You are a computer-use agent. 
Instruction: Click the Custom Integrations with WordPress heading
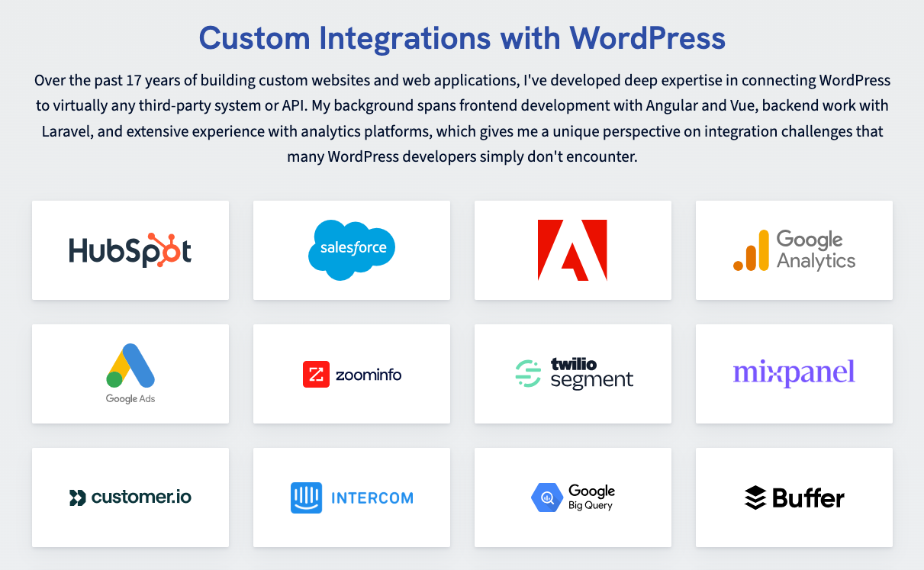point(462,37)
